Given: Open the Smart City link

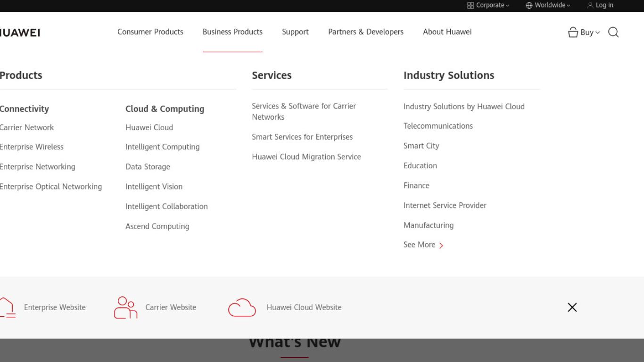Looking at the screenshot, I should tap(421, 146).
